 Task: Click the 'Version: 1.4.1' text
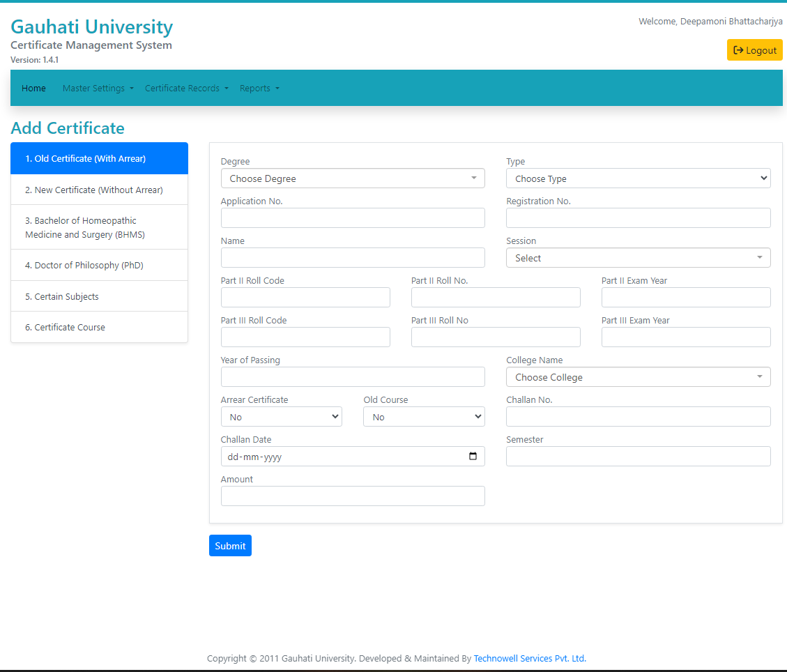[35, 60]
